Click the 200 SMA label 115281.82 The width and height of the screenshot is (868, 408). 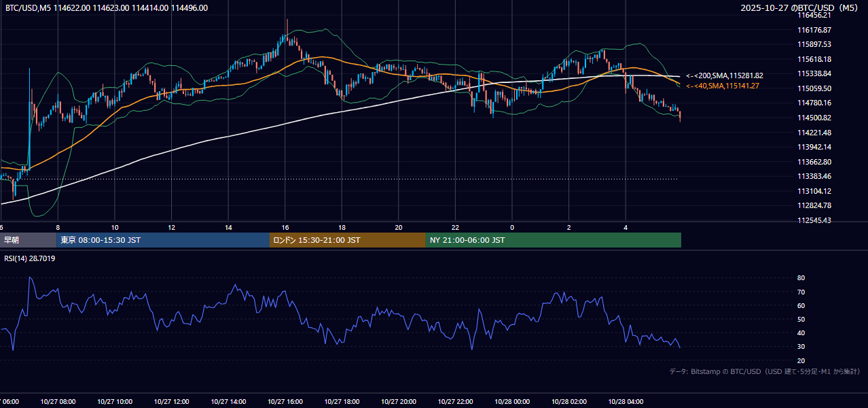[725, 75]
